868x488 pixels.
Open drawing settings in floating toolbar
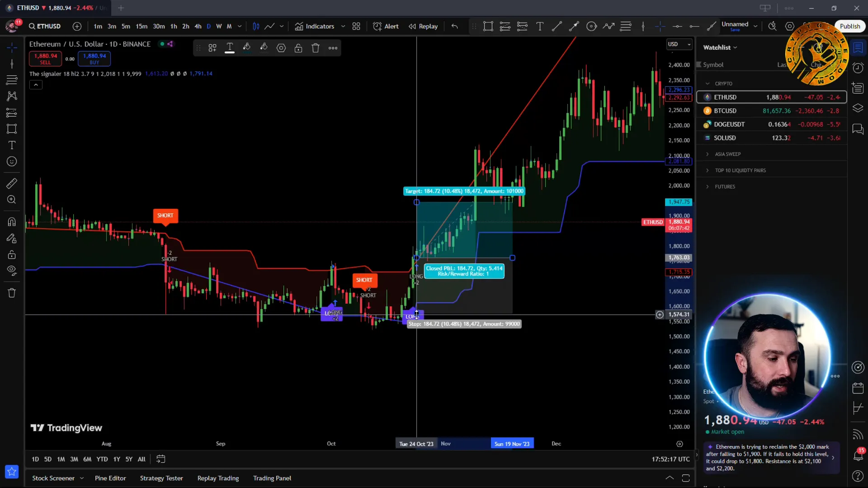pyautogui.click(x=281, y=48)
